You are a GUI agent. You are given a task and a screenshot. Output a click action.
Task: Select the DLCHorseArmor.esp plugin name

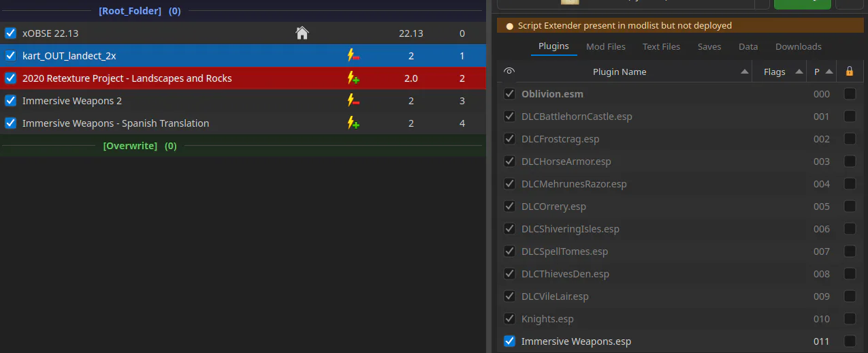click(x=566, y=162)
